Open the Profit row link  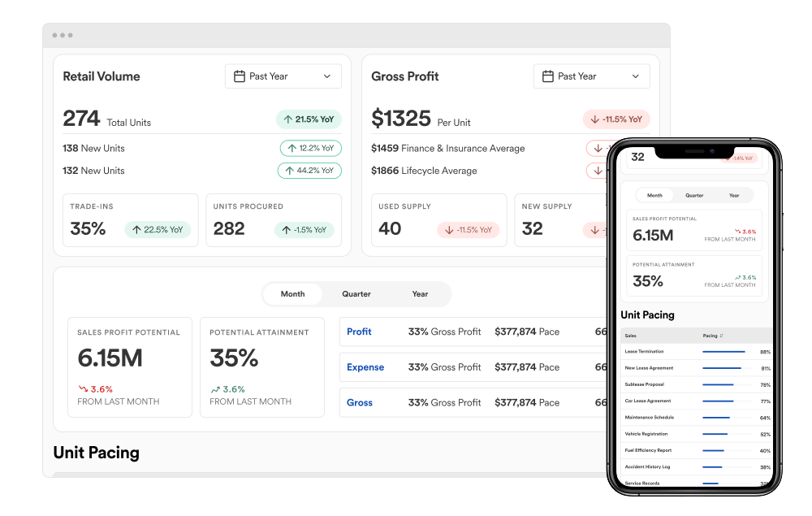point(359,332)
